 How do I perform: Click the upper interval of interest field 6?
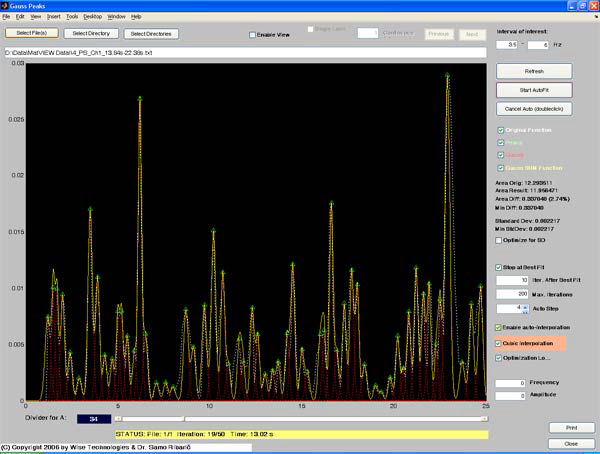coord(538,45)
